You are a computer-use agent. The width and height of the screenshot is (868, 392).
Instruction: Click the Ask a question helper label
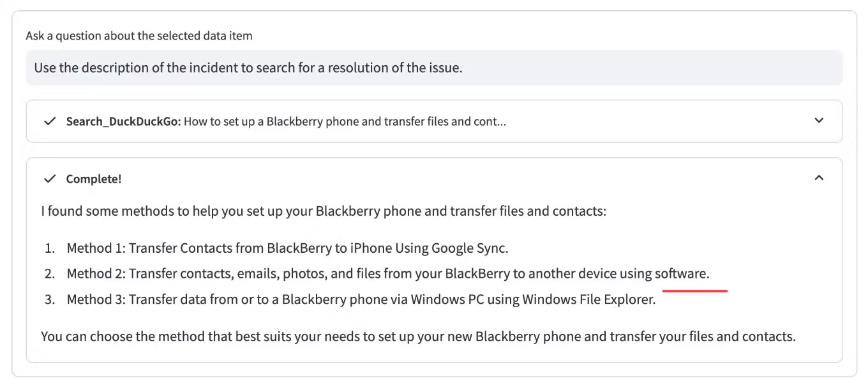pos(138,36)
